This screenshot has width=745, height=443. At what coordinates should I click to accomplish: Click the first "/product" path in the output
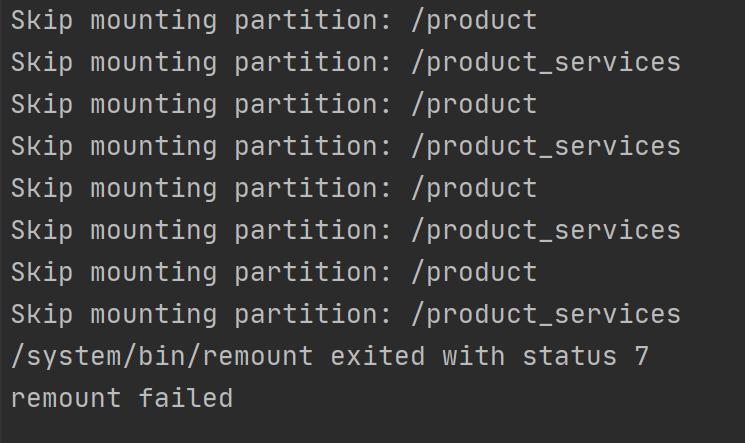click(474, 20)
